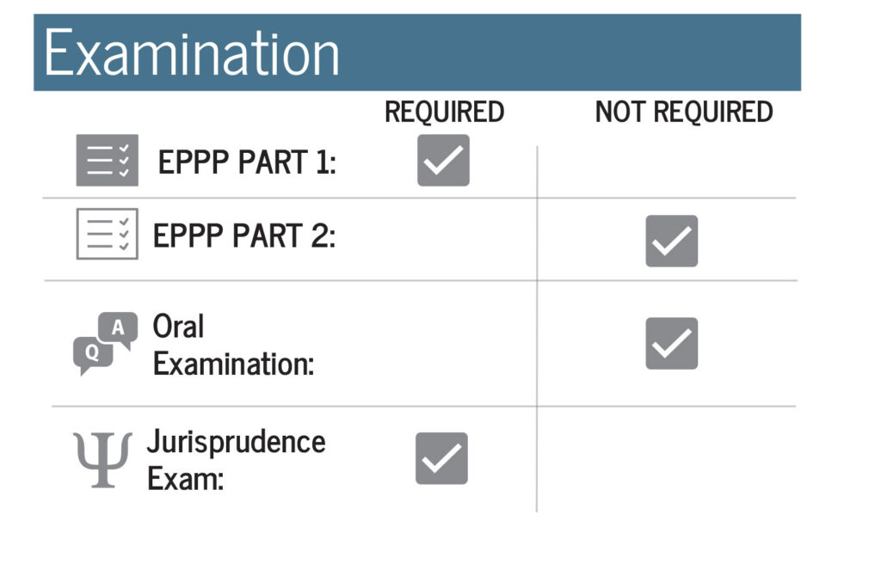Viewport: 881px width, 588px height.
Task: Click the blue banner's empty right side
Action: pos(602,53)
